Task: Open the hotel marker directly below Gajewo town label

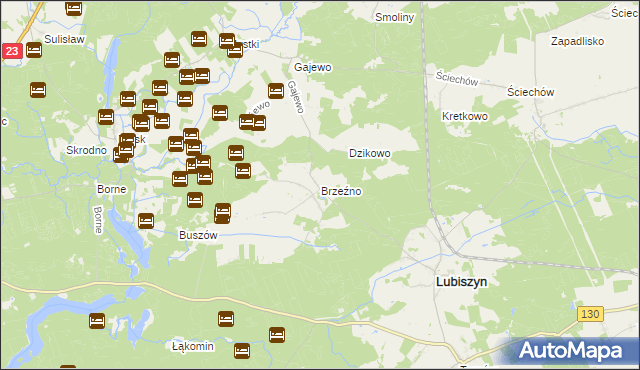Action: [x=276, y=91]
